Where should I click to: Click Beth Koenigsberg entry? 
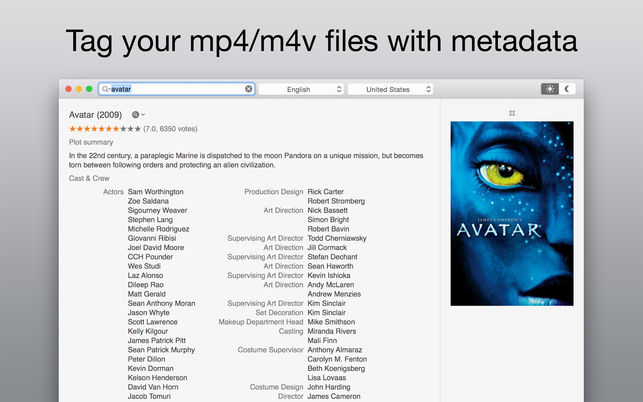(336, 368)
